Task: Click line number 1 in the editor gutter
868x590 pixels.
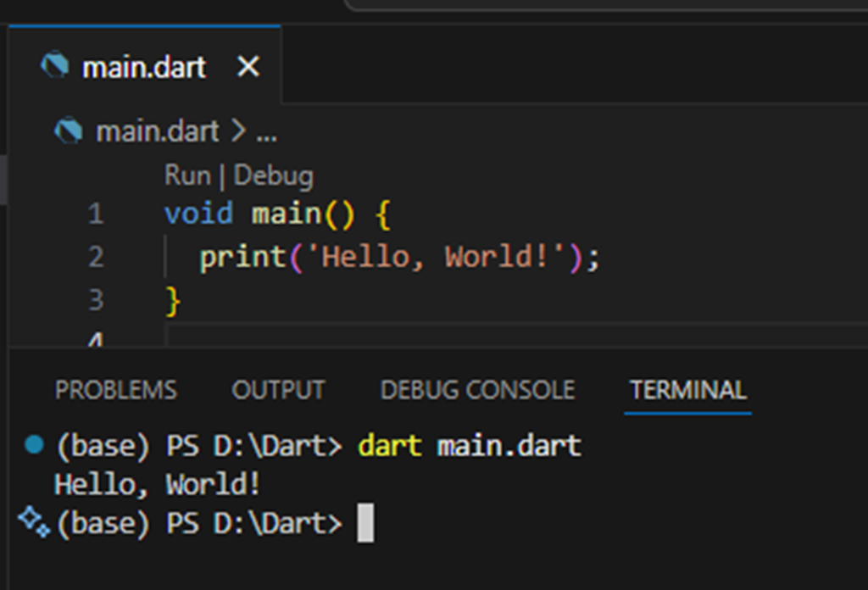Action: tap(95, 213)
